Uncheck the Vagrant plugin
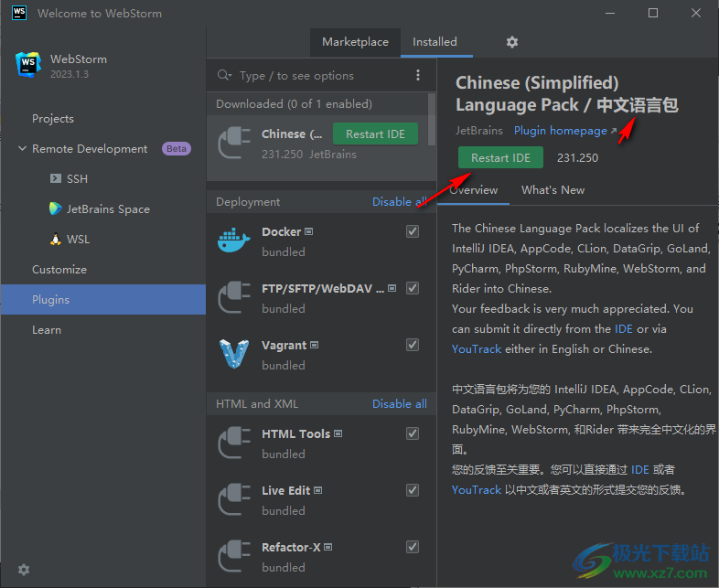This screenshot has width=719, height=588. 413,345
